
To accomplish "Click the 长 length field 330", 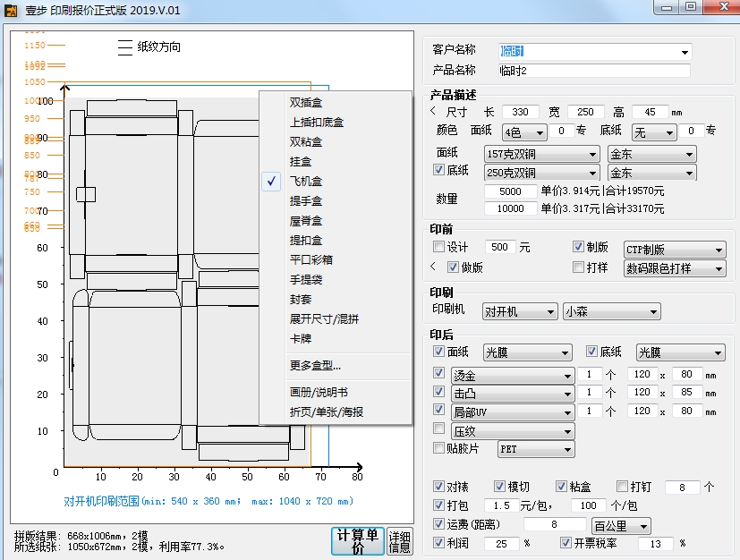I will (520, 112).
